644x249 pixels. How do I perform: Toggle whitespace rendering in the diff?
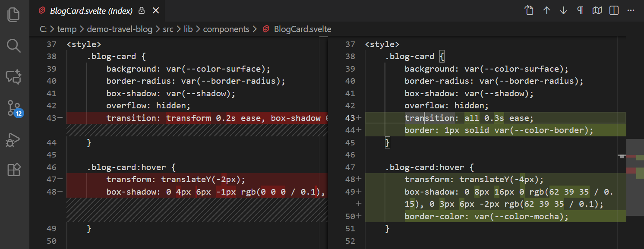[x=580, y=10]
